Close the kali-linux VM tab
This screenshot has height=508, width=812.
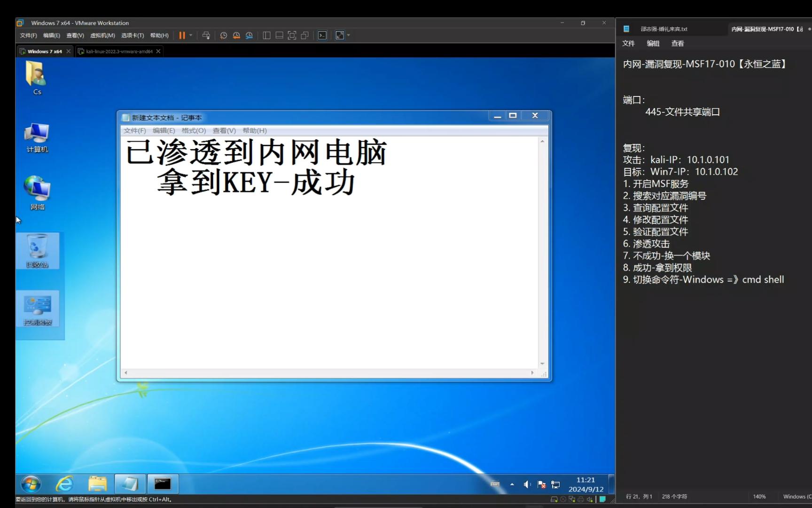coord(158,51)
